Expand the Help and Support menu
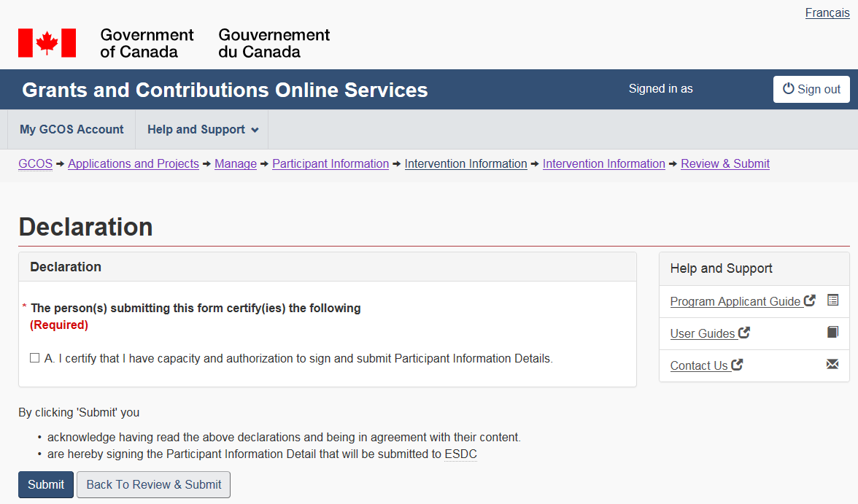 coord(202,130)
